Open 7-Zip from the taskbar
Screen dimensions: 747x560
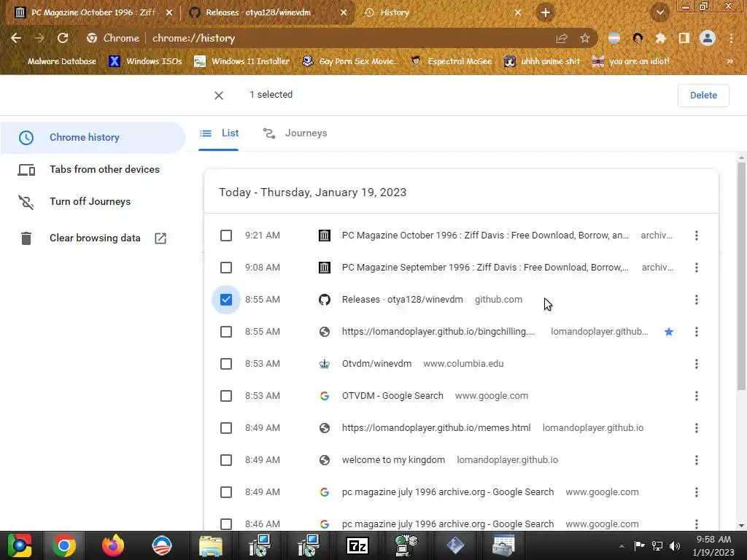coord(357,545)
